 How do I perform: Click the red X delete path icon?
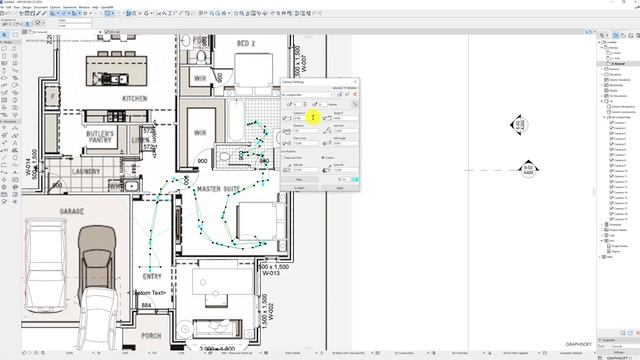[355, 94]
